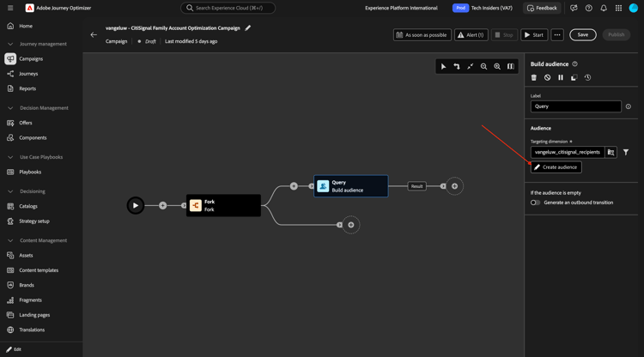Screen dimensions: 644x357
Task: Add activity between Fork and Query
Action: (294, 186)
